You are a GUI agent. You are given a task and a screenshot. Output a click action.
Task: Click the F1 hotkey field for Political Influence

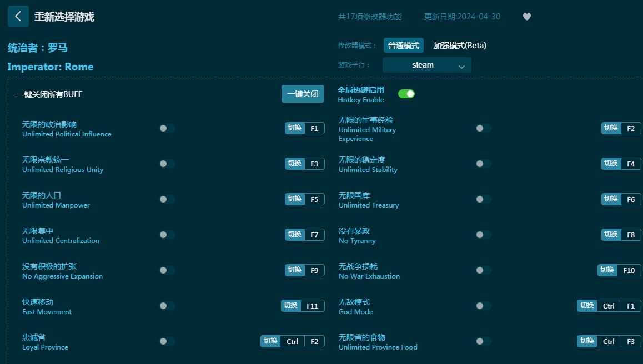click(x=314, y=128)
